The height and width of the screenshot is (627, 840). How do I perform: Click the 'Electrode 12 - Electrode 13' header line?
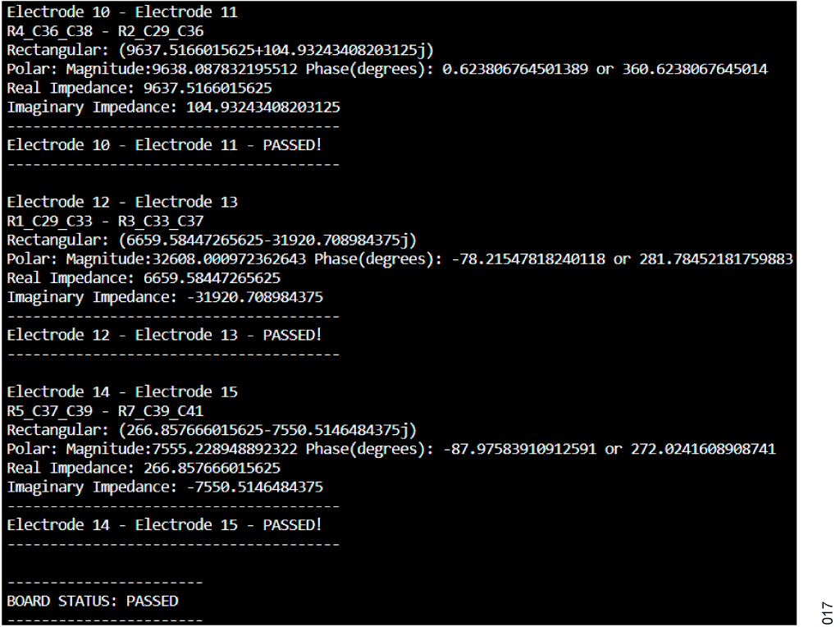tap(122, 202)
